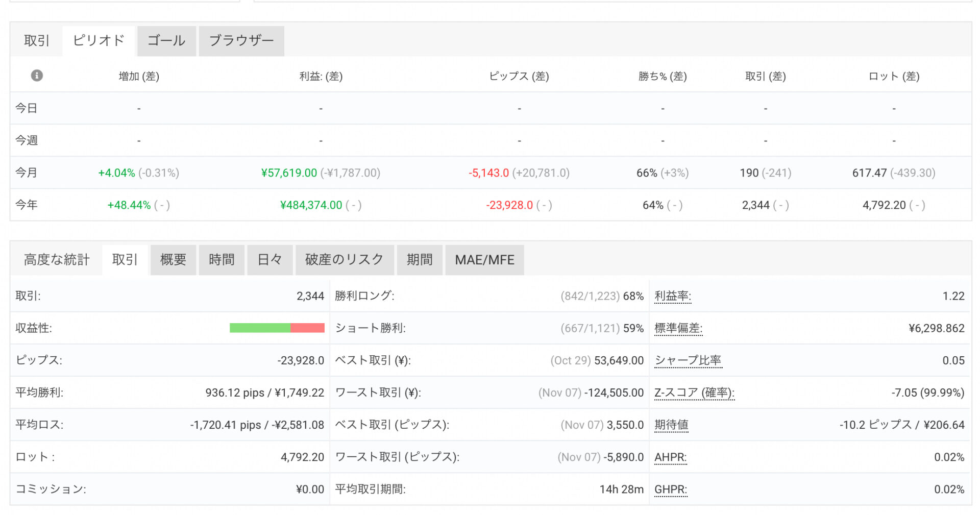Click the 平均勝利 value 936.12 pips
The height and width of the screenshot is (515, 980).
pos(235,393)
